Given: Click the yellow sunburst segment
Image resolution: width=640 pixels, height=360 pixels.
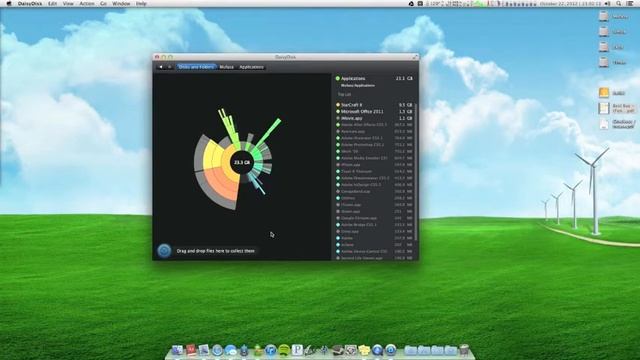Looking at the screenshot, I should click(x=213, y=155).
